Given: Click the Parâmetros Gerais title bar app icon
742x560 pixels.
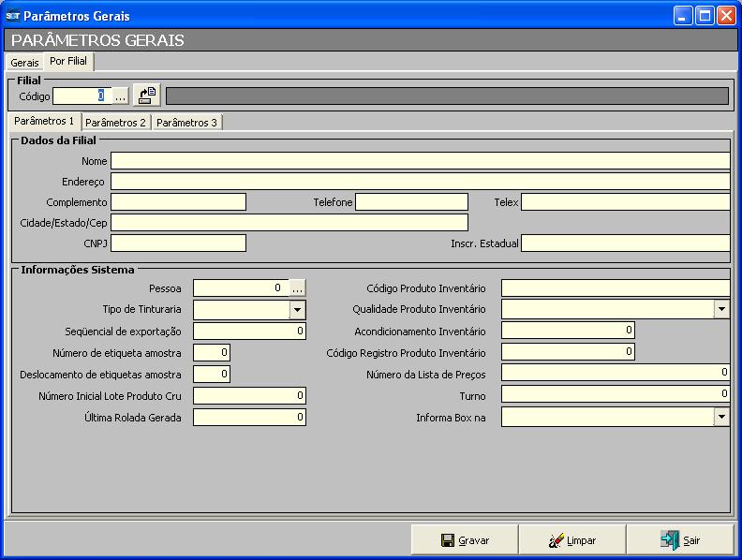Looking at the screenshot, I should [x=12, y=16].
